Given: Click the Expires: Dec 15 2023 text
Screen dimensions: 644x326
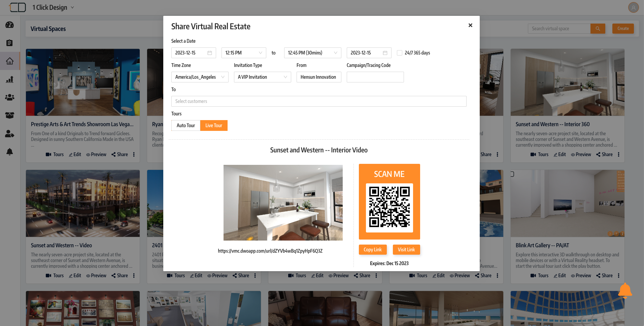Looking at the screenshot, I should click(x=389, y=263).
